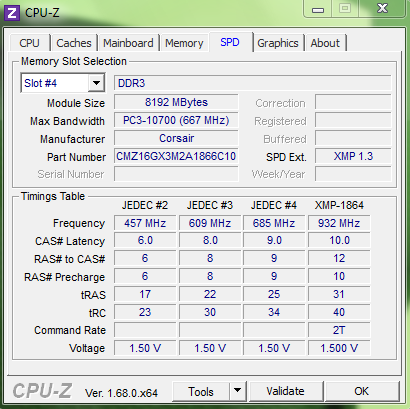
Task: Select the SPD tab
Action: pyautogui.click(x=230, y=42)
